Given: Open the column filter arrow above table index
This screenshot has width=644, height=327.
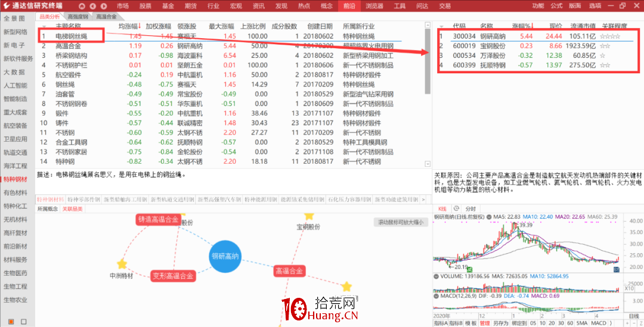Looking at the screenshot, I should [44, 27].
